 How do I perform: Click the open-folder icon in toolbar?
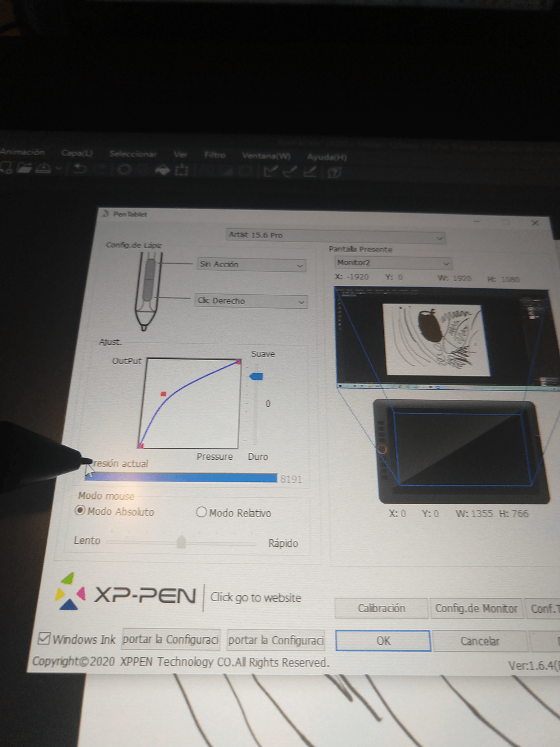tap(24, 168)
